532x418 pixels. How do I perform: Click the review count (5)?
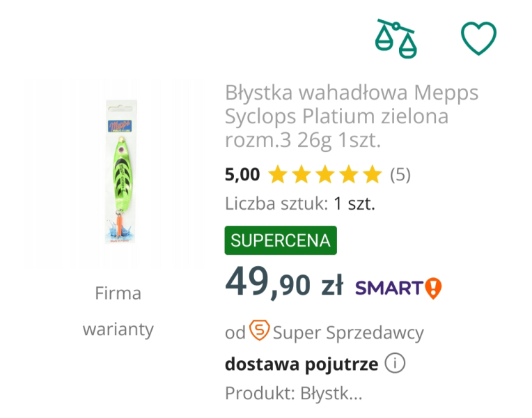click(x=400, y=174)
